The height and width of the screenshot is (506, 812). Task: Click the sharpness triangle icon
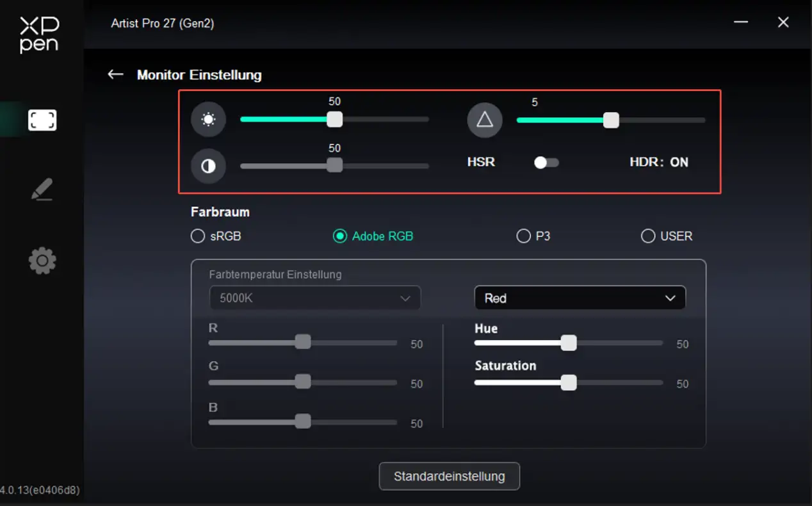(x=485, y=120)
